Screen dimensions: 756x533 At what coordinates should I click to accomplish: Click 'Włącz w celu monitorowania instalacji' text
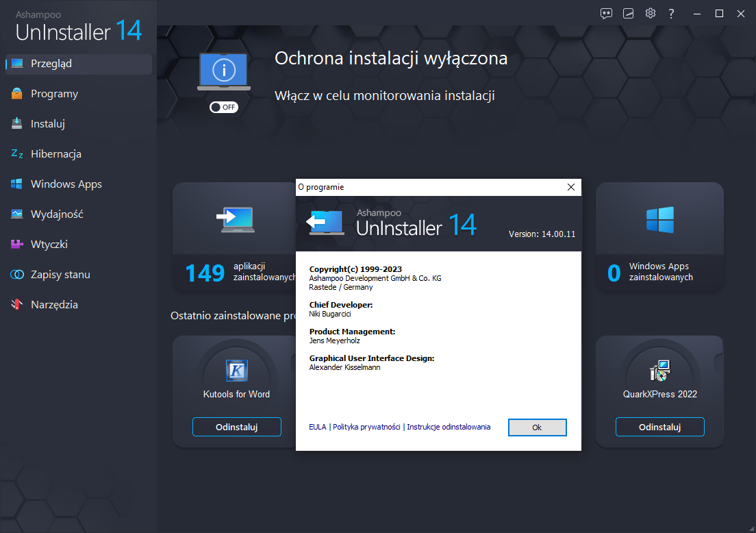click(x=385, y=96)
